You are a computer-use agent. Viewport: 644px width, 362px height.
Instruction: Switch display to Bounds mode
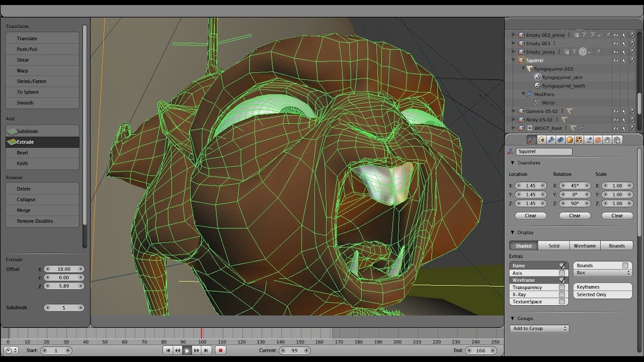617,246
